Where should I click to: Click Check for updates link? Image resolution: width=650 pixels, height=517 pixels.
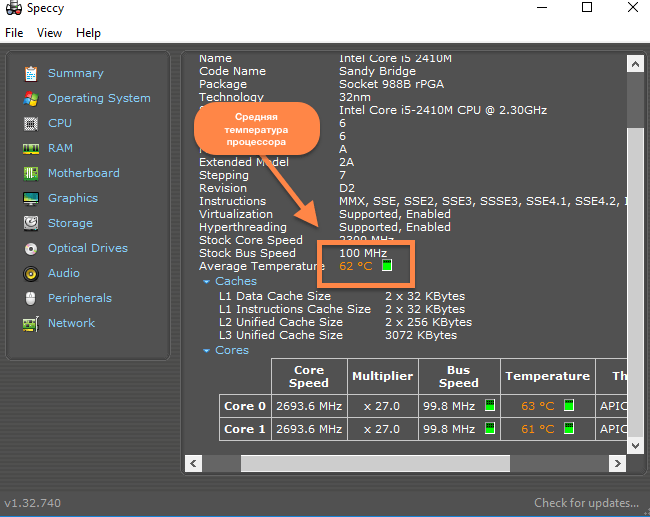(x=587, y=503)
